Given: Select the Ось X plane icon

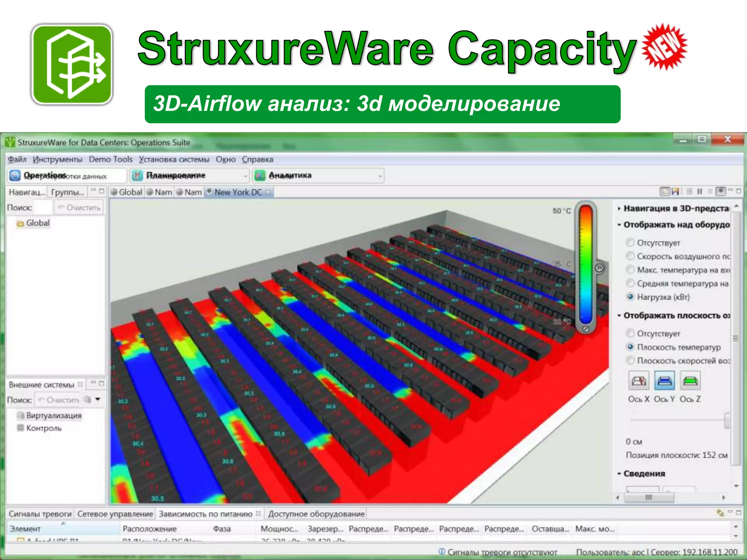Looking at the screenshot, I should point(639,381).
